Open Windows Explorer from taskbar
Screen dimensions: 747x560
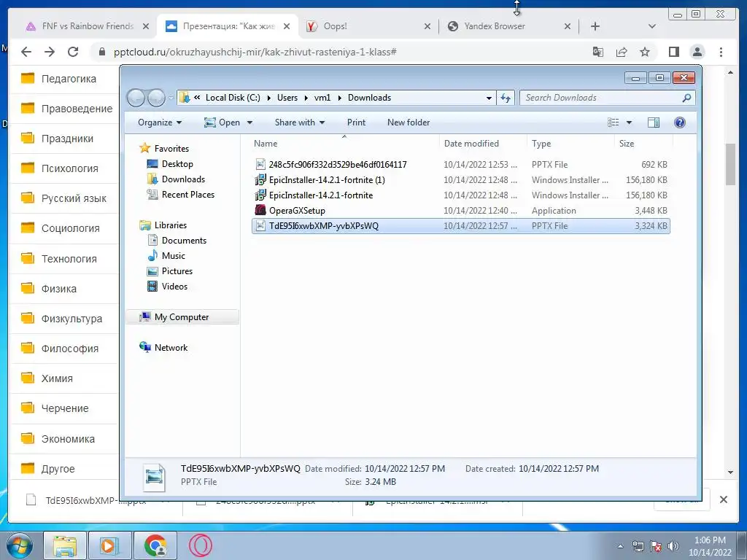64,545
